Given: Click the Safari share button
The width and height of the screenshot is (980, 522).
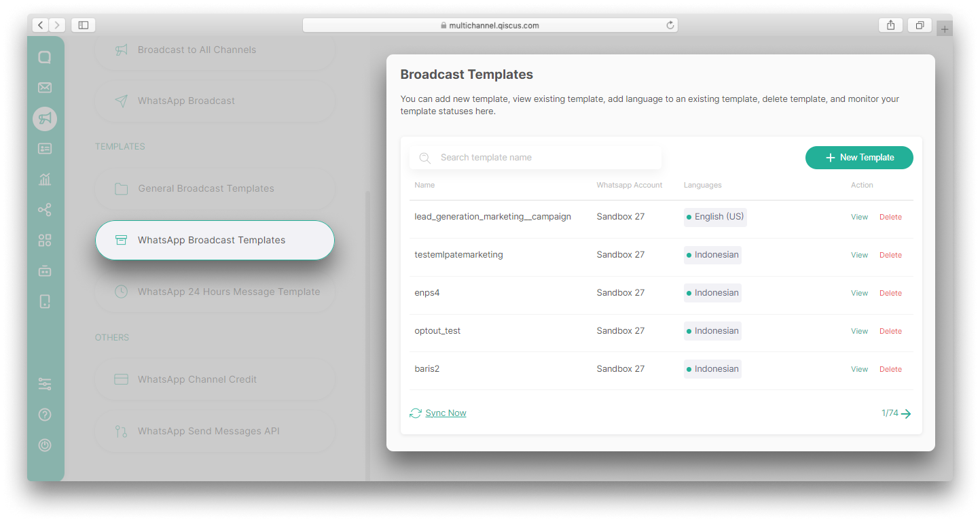Looking at the screenshot, I should point(890,25).
